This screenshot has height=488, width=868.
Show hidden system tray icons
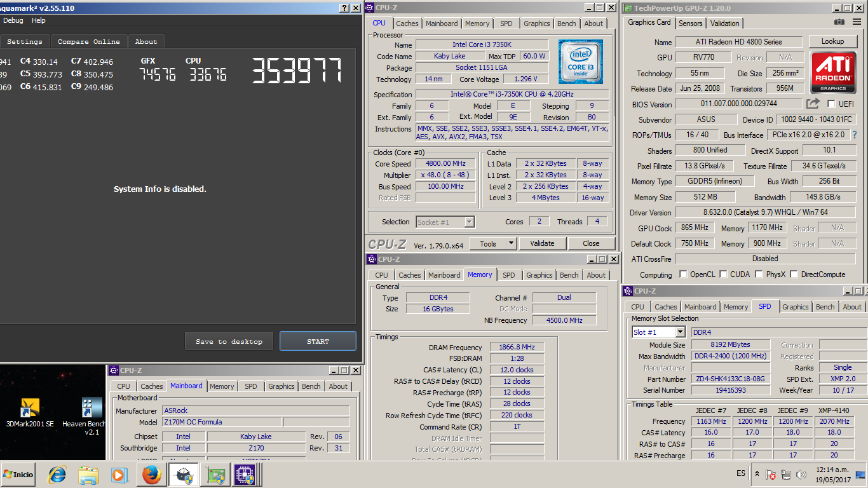pos(757,474)
